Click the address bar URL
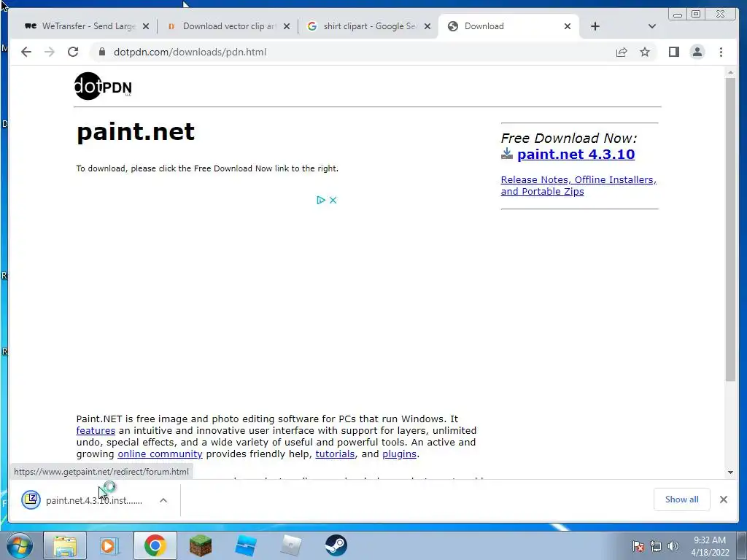The width and height of the screenshot is (747, 560). [190, 52]
